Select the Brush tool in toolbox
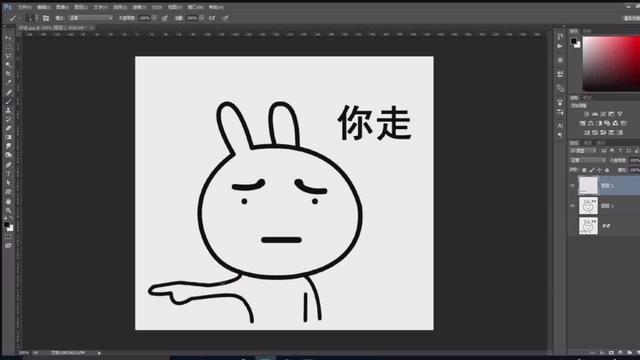 (x=8, y=101)
